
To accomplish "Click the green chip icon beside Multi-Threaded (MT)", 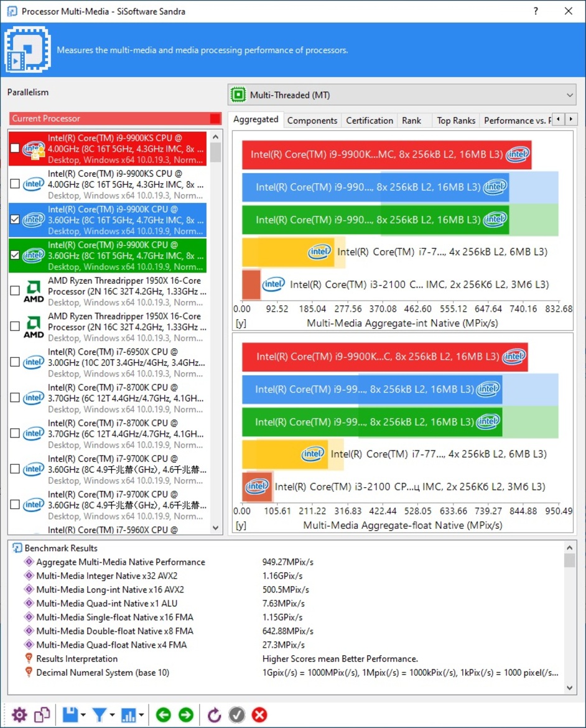I will [x=238, y=95].
